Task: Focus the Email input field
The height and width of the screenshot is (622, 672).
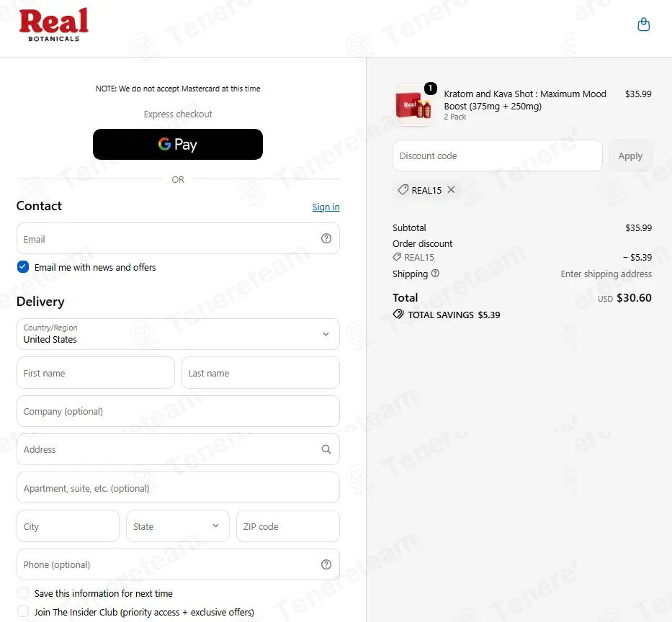Action: (178, 238)
